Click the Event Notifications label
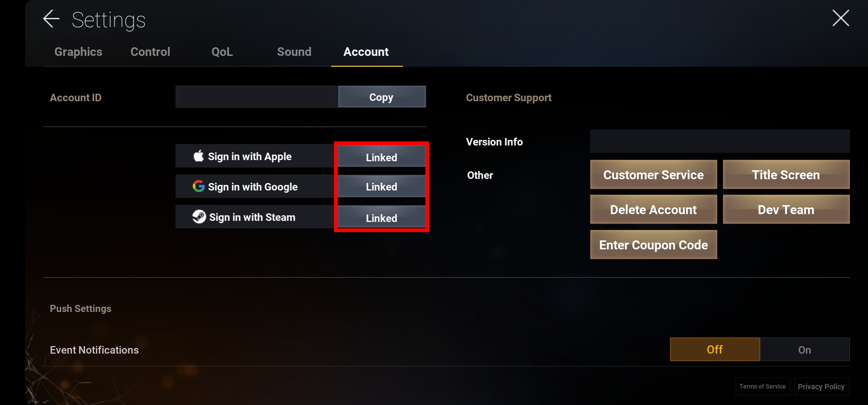 pyautogui.click(x=94, y=350)
